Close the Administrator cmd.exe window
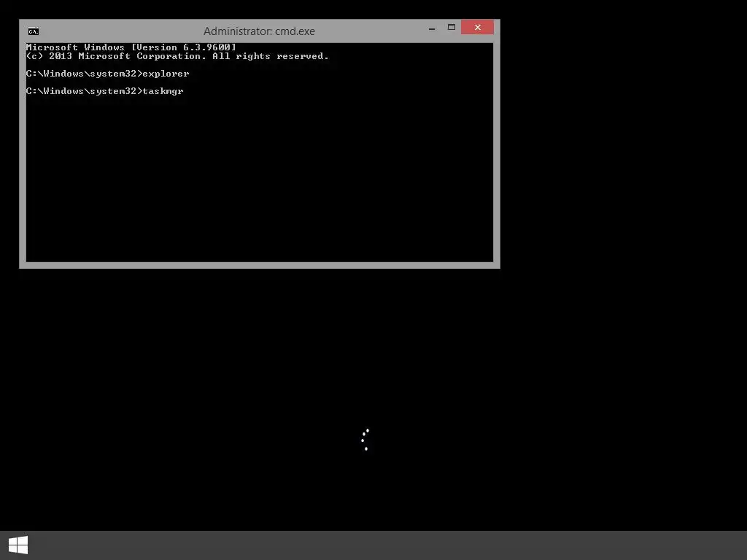Screen dimensions: 747x560 coord(477,28)
